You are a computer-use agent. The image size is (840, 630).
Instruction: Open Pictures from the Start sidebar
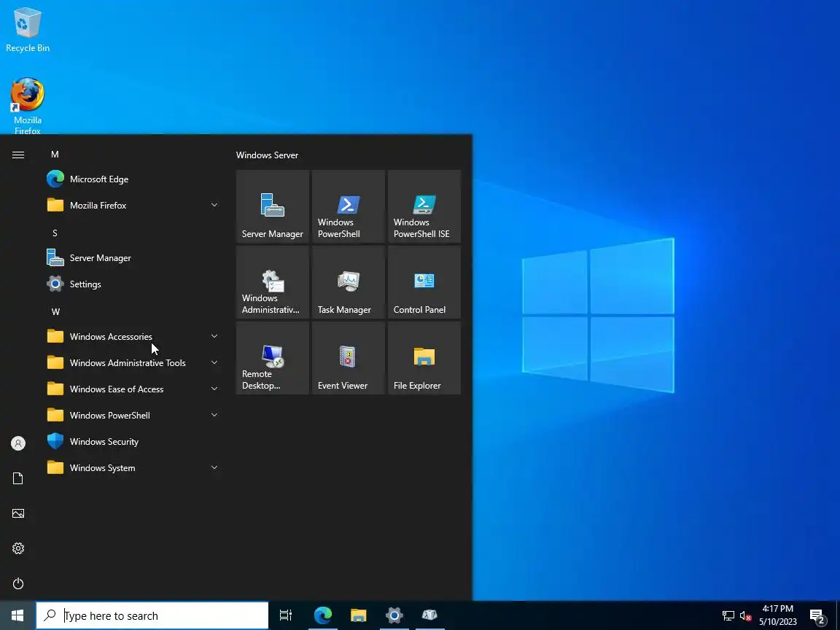(x=18, y=513)
